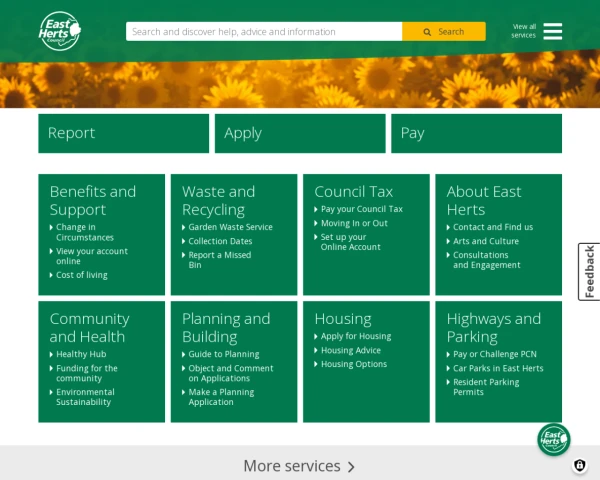
Task: Choose Resident Parking Permits
Action: tap(486, 387)
